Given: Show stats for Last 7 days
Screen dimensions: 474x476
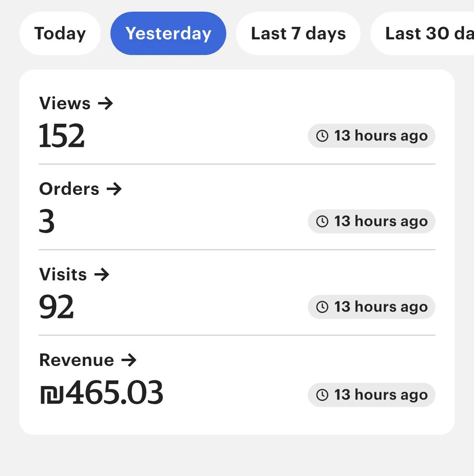Looking at the screenshot, I should coord(298,33).
